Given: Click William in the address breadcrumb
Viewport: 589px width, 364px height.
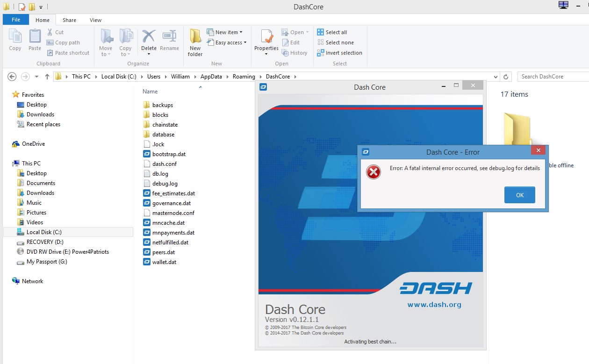Looking at the screenshot, I should [180, 77].
